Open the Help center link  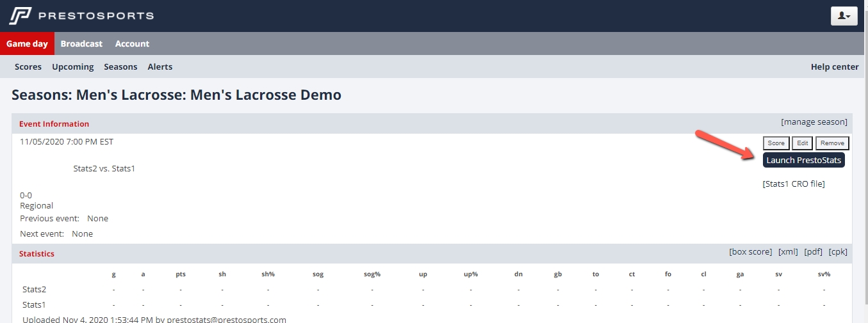[x=834, y=67]
